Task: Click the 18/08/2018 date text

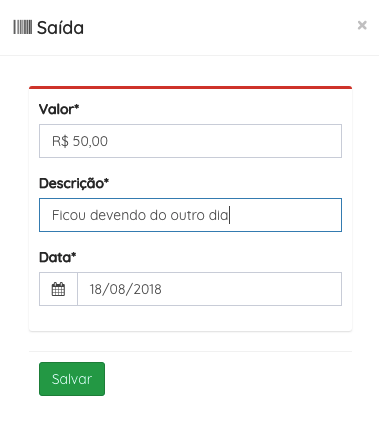Action: point(125,289)
